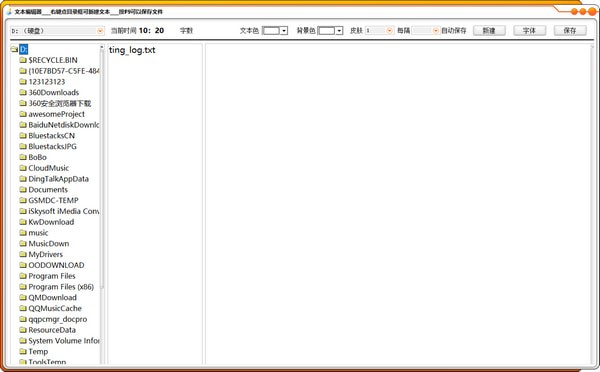
Task: Click the Documents folder icon
Action: 23,189
